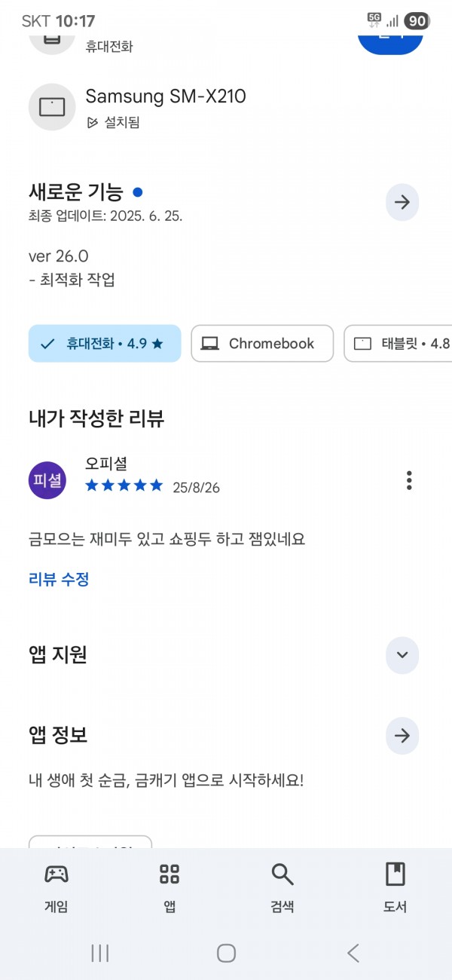Screen dimensions: 452x980
Task: Tap the Samsung SM-X210 tablet icon
Action: point(52,107)
